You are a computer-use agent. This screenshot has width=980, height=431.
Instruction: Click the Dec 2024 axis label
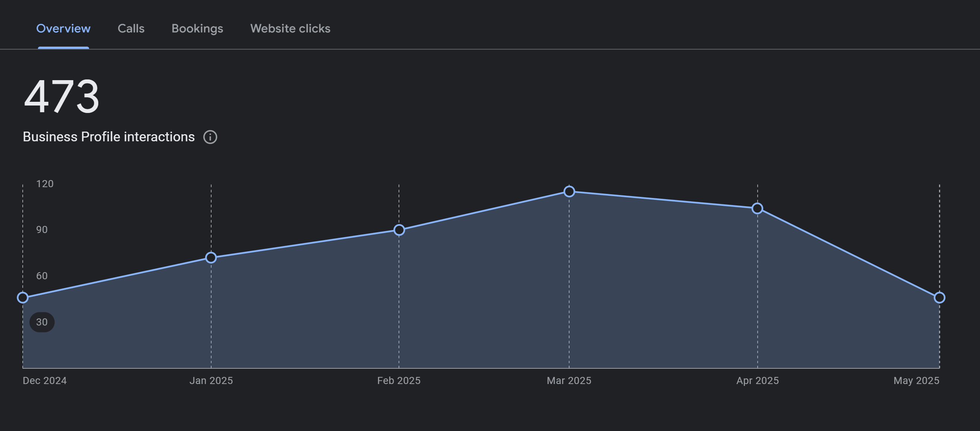click(x=44, y=381)
